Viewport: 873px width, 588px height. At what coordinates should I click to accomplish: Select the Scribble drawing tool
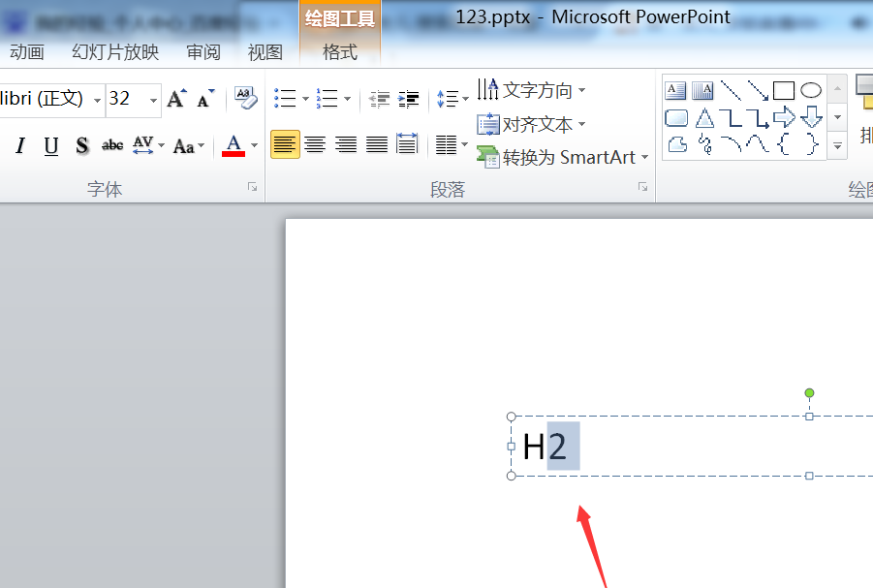coord(703,145)
